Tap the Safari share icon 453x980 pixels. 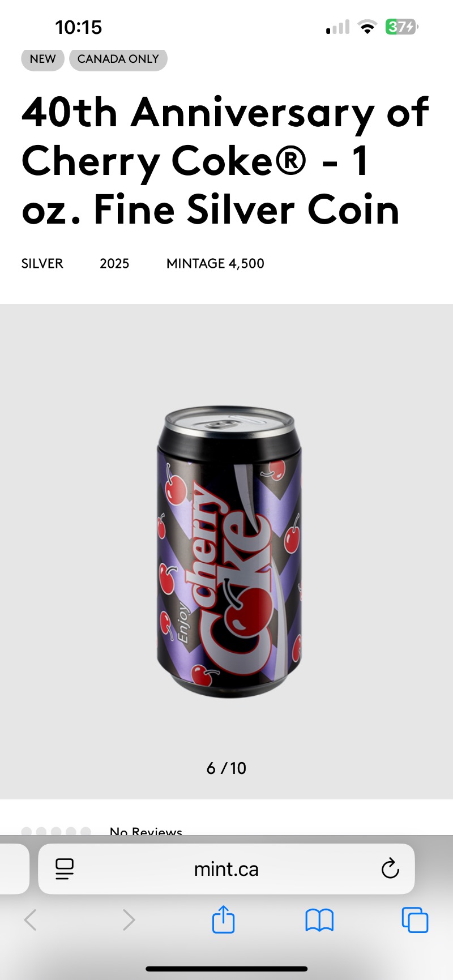(x=223, y=919)
